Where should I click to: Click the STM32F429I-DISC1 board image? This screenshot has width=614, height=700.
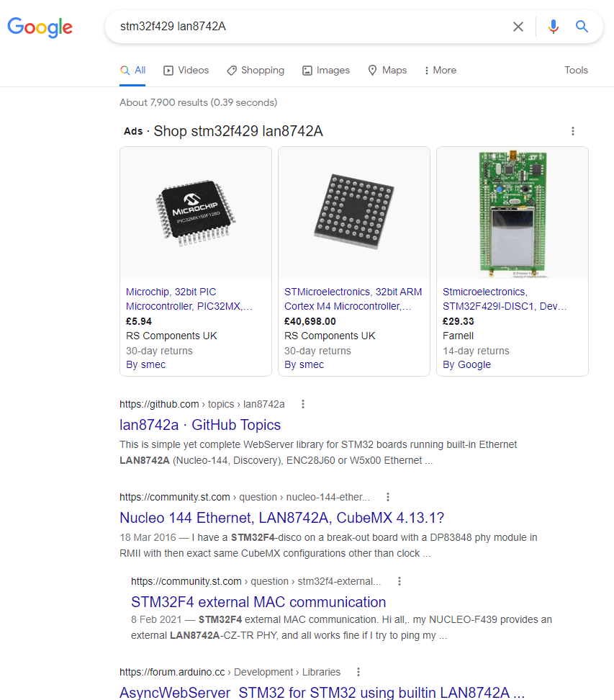point(513,213)
